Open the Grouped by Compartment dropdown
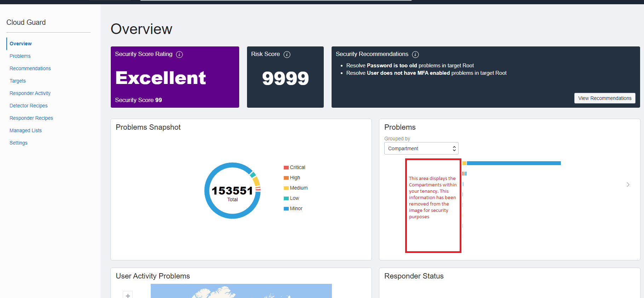Viewport: 644px width, 298px height. pos(421,148)
